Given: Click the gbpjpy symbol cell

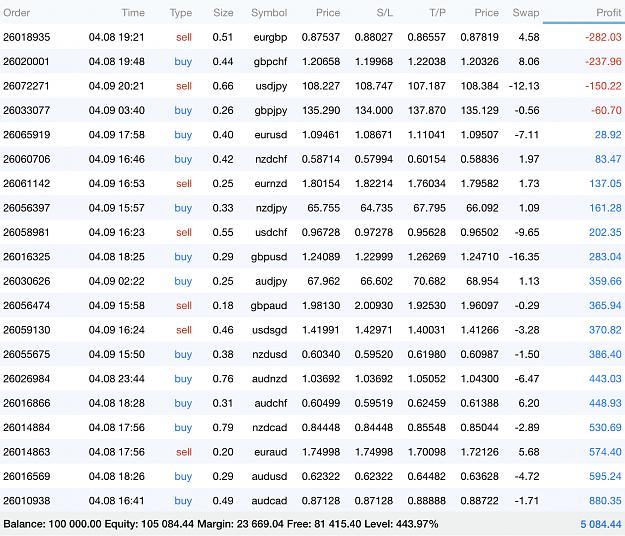Looking at the screenshot, I should [271, 110].
